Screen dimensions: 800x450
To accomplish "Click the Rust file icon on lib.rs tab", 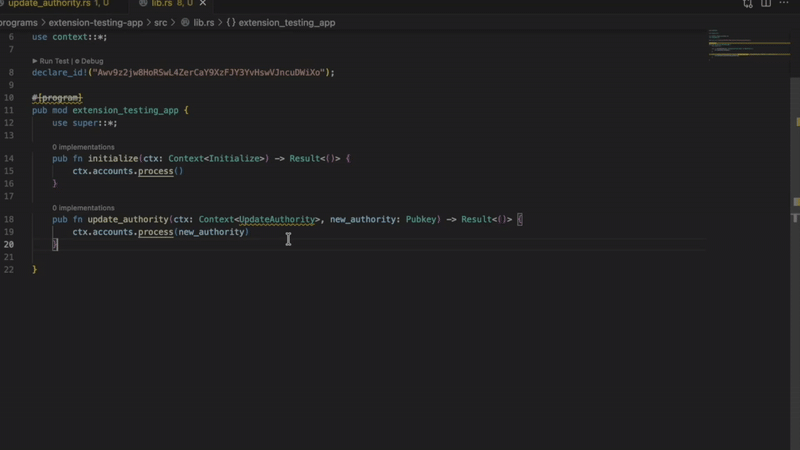I will coord(141,4).
